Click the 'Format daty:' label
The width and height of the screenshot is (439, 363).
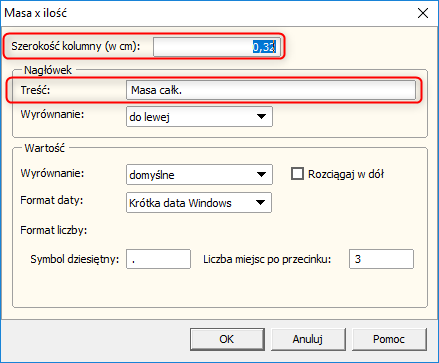tap(52, 200)
